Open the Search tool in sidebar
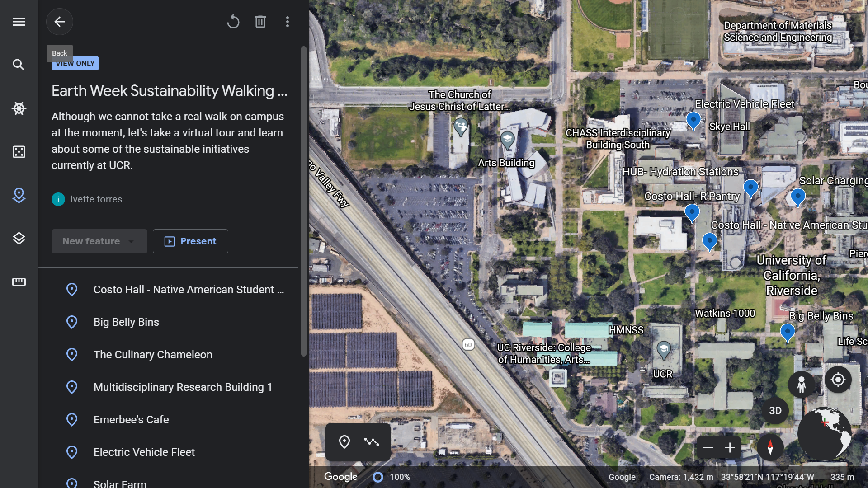868x488 pixels. point(19,65)
